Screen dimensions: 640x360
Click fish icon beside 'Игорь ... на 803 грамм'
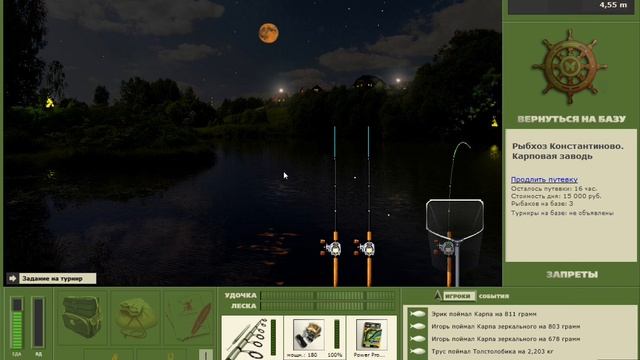pyautogui.click(x=417, y=327)
